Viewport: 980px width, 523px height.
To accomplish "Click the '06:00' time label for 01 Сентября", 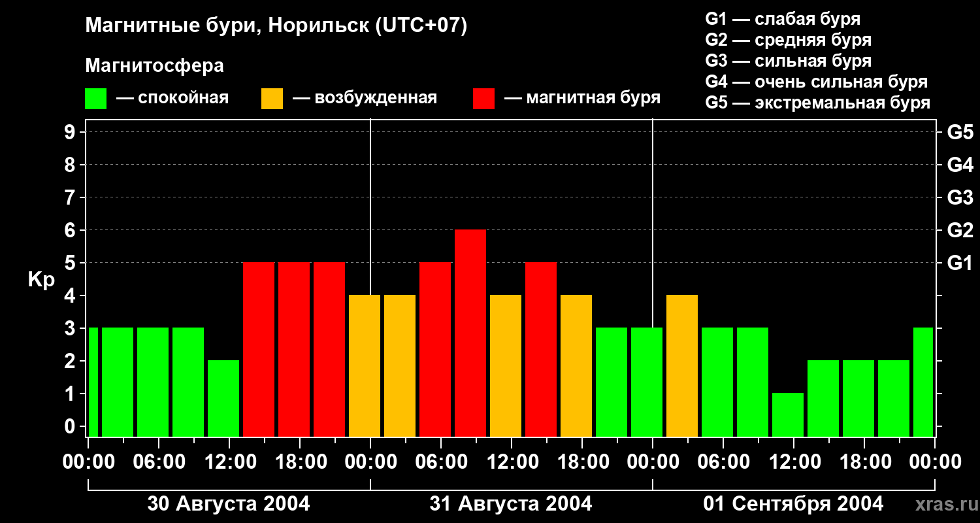I will pos(724,462).
